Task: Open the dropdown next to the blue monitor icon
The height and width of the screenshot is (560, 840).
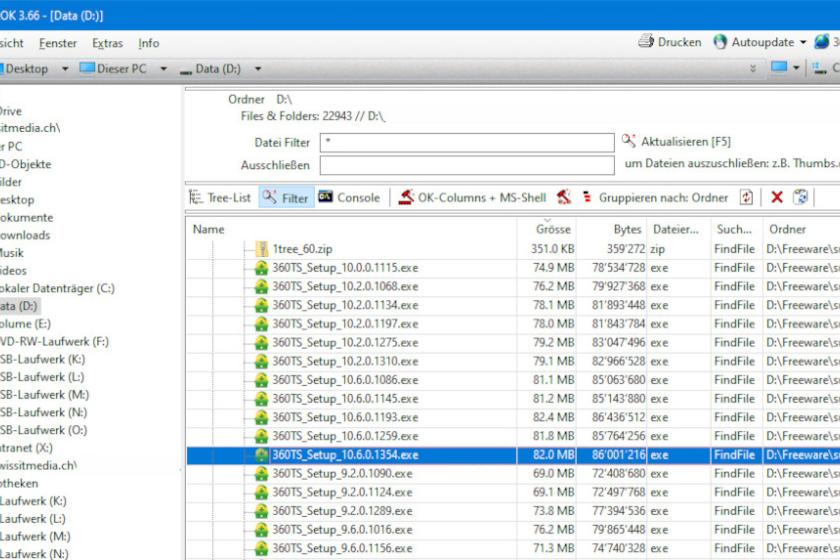Action: (x=796, y=68)
